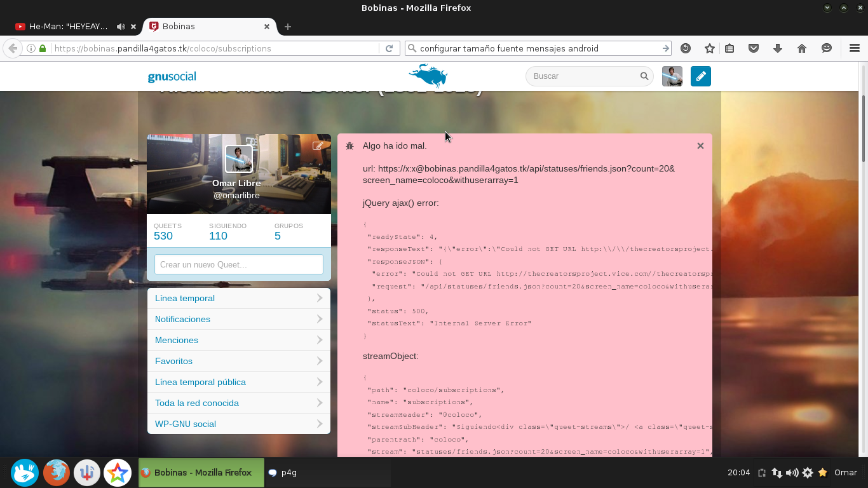Reload the current page
This screenshot has width=868, height=488.
tap(389, 48)
